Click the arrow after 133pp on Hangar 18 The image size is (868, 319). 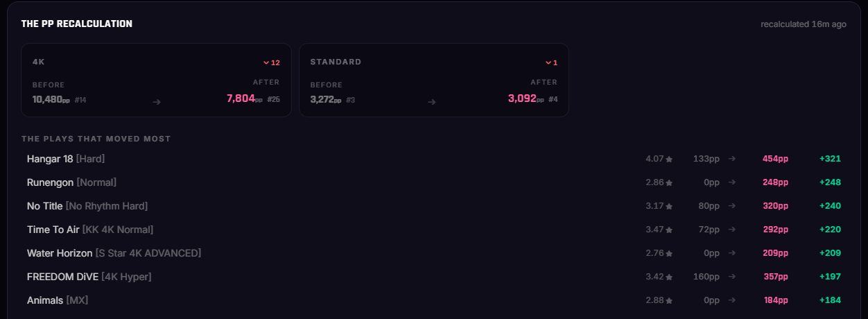[x=731, y=159]
